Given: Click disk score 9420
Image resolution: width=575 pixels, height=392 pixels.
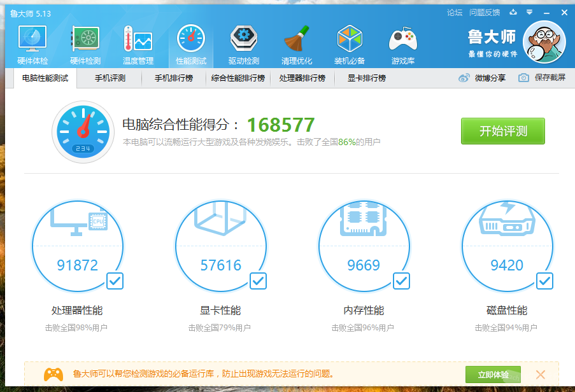Looking at the screenshot, I should [507, 265].
